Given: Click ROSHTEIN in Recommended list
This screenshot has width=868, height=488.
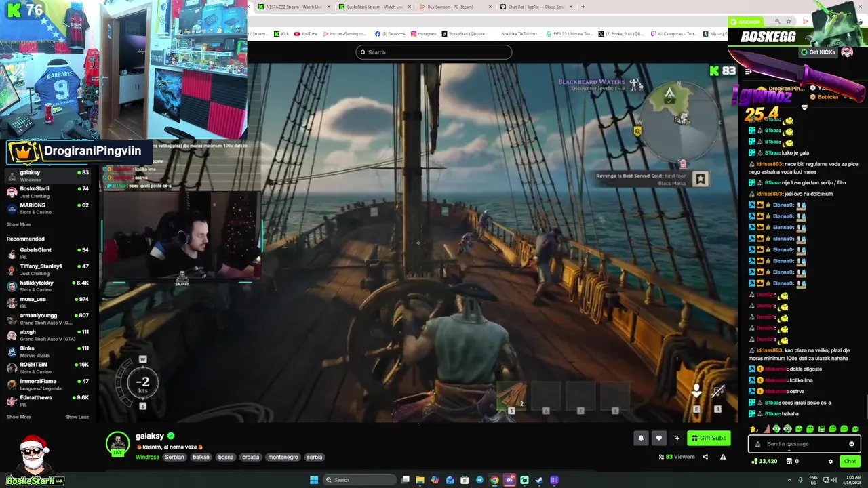Looking at the screenshot, I should pos(47,367).
